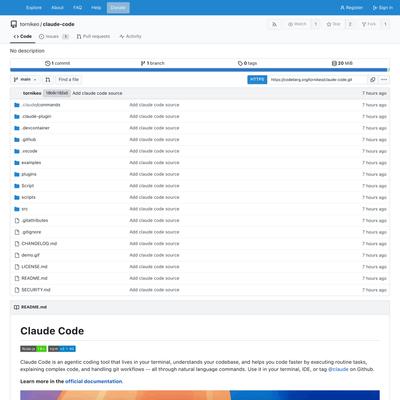Click the folder icon for src
The image size is (400, 400).
tap(17, 209)
